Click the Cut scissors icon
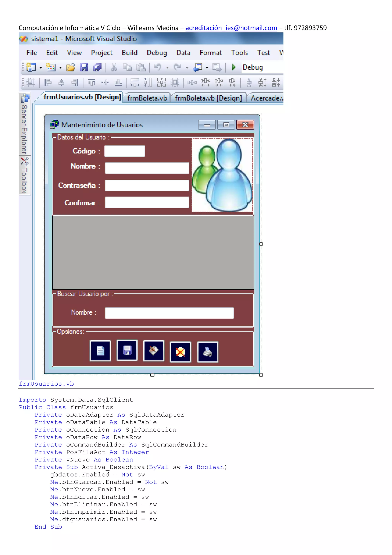The image size is (392, 555). tap(114, 67)
